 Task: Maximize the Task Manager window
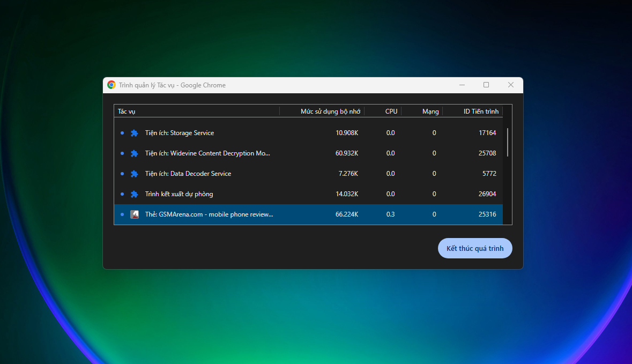pos(486,85)
